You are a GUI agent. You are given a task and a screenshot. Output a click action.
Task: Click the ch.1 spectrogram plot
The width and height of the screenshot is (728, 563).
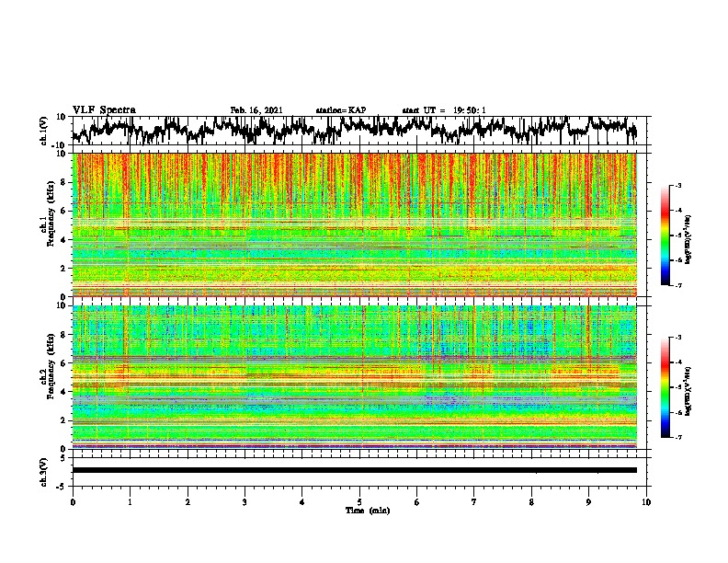point(354,224)
